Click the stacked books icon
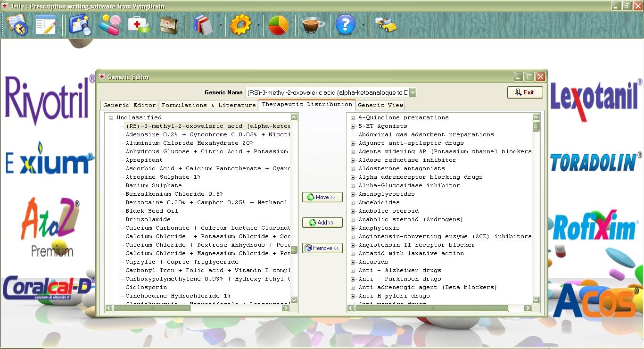The width and height of the screenshot is (644, 349). [204, 25]
